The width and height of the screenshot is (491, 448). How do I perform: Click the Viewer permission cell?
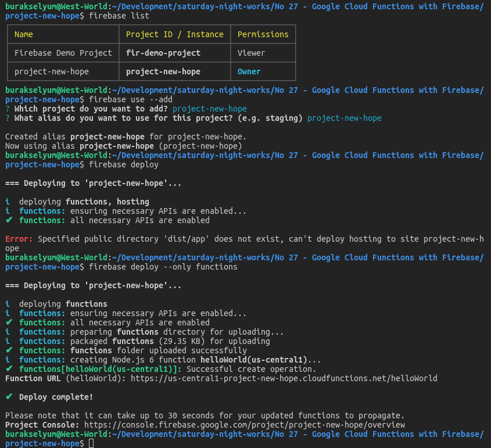click(251, 53)
